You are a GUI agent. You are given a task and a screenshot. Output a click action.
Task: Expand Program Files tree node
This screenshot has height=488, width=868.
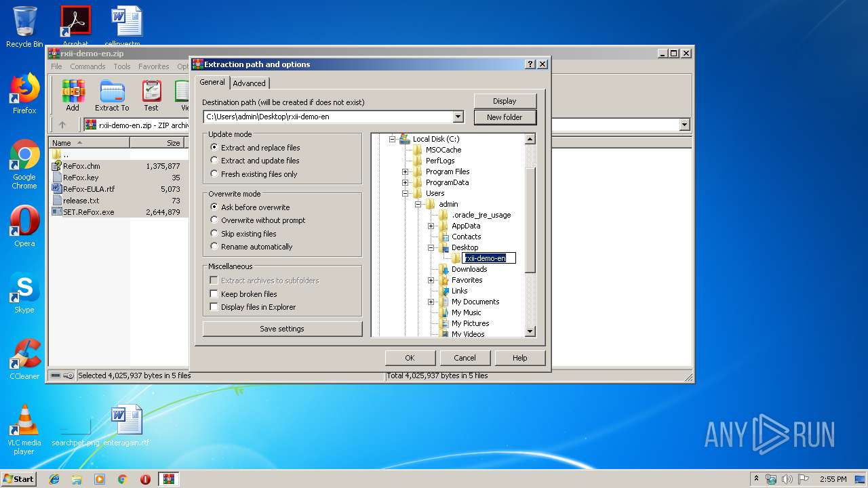pos(405,171)
